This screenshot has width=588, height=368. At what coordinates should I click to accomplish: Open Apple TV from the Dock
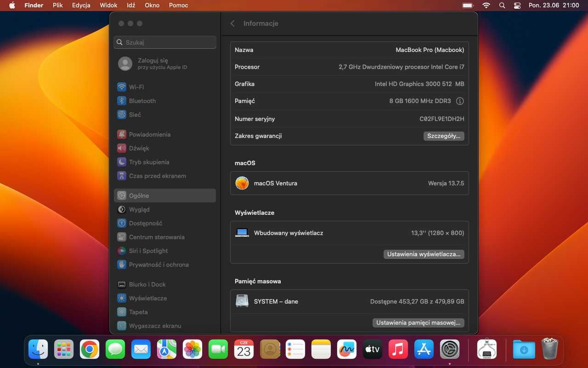click(x=373, y=350)
